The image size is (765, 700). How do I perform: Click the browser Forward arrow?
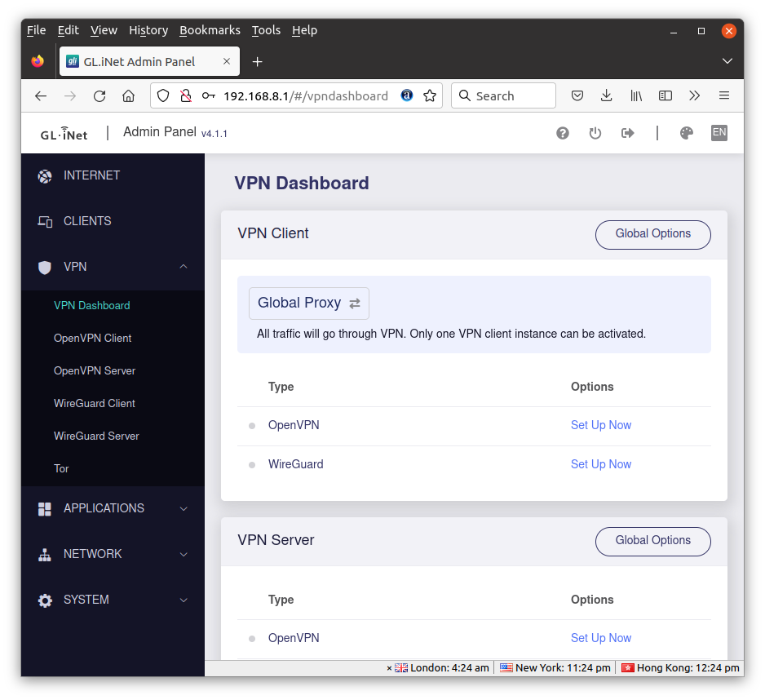coord(70,95)
